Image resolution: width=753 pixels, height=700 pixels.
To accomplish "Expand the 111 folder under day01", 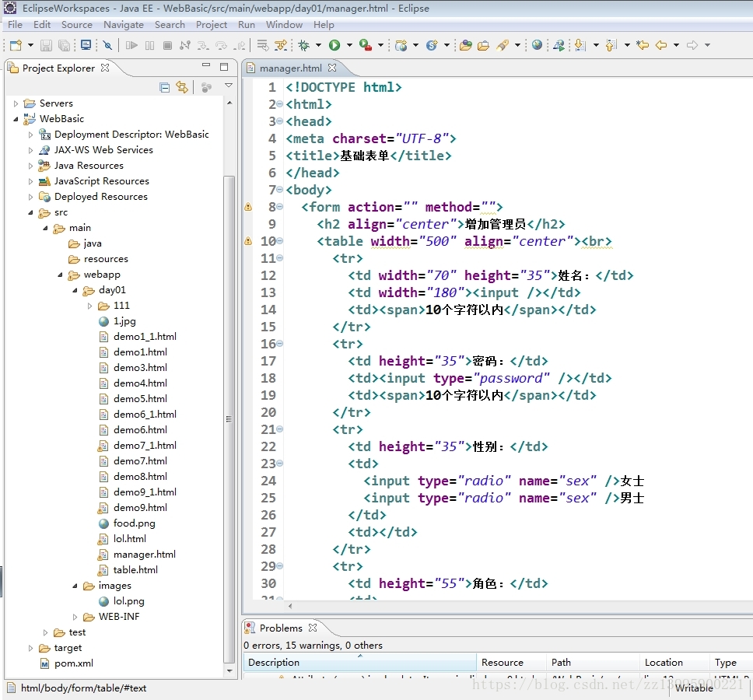I will point(89,306).
